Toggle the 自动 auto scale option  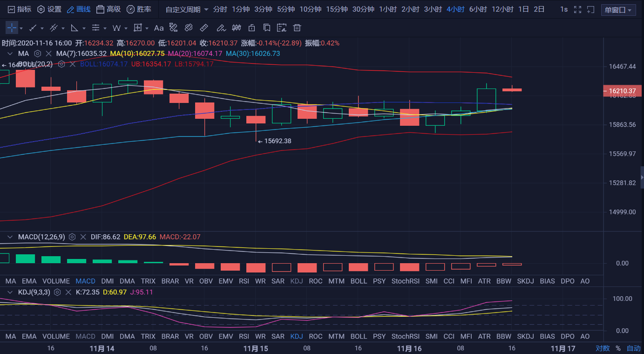click(633, 348)
